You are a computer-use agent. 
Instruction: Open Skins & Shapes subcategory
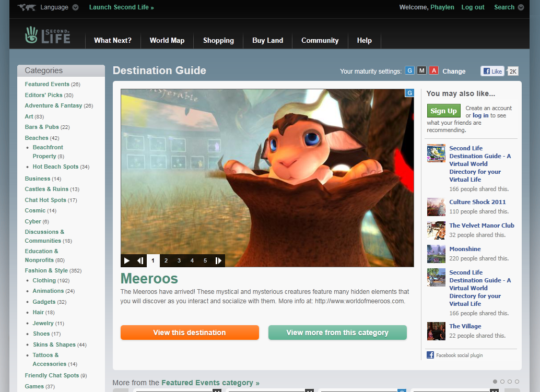[54, 345]
